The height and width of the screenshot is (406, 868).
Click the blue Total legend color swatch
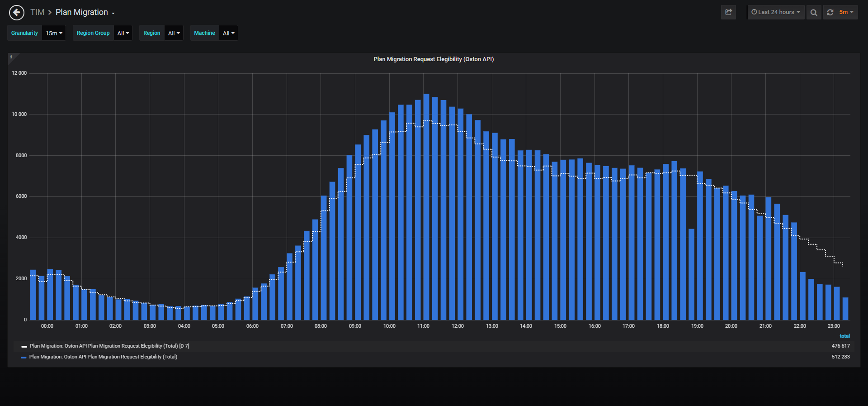coord(24,358)
